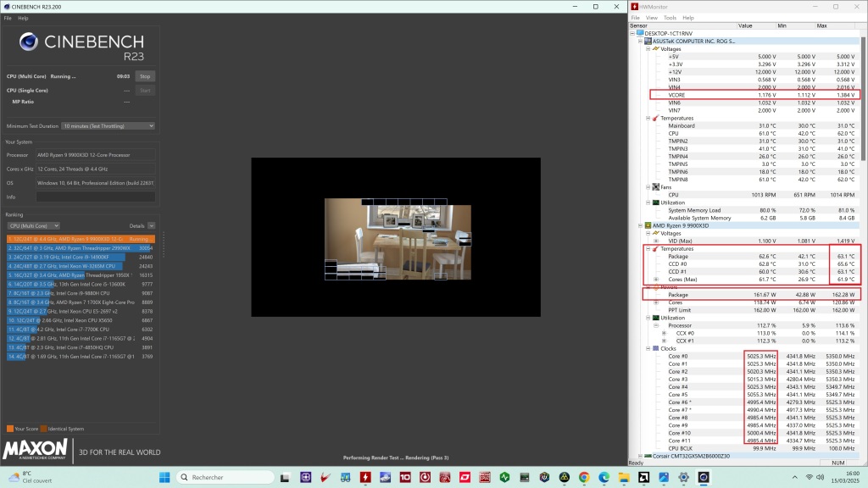The height and width of the screenshot is (488, 868).
Task: Click the Fans icon in HWMonitor
Action: coord(655,187)
